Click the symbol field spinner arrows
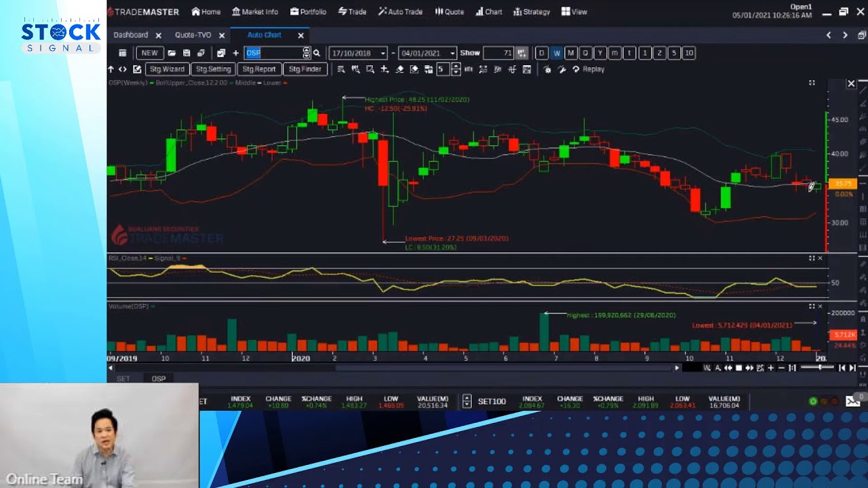Image resolution: width=868 pixels, height=488 pixels. pos(307,53)
